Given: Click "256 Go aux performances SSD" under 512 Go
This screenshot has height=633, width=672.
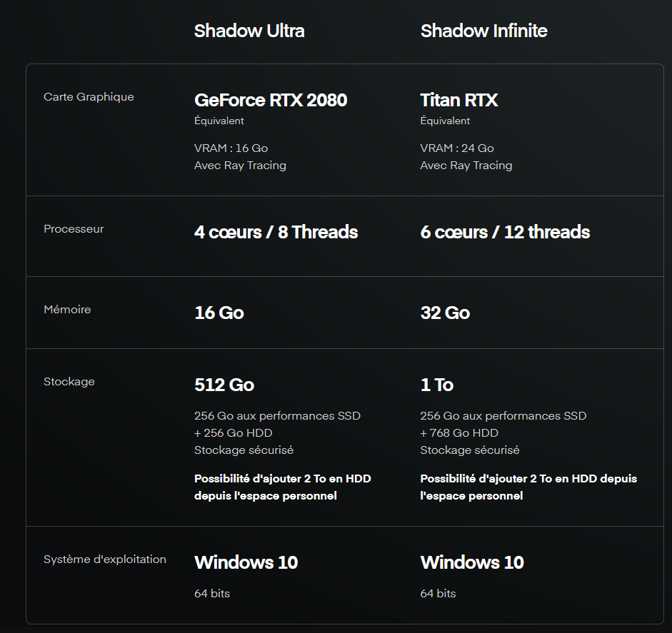Looking at the screenshot, I should (277, 416).
